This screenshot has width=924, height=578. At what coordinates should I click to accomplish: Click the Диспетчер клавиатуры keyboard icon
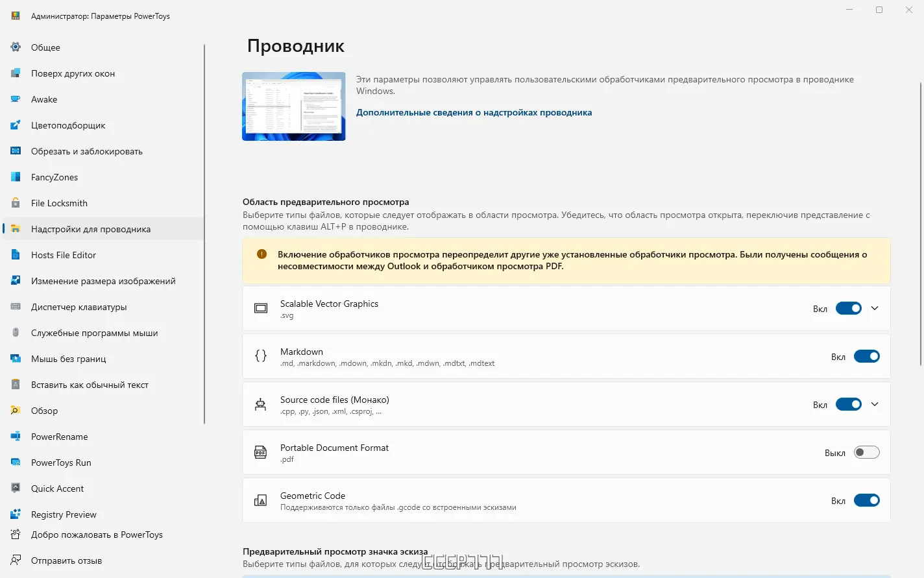(16, 307)
